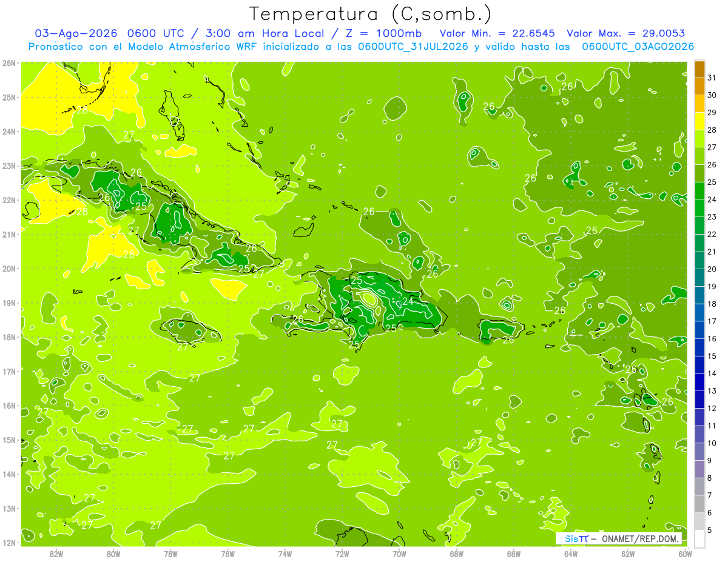Image resolution: width=728 pixels, height=562 pixels.
Task: Select the "12N" latitude axis label
Action: coord(9,543)
